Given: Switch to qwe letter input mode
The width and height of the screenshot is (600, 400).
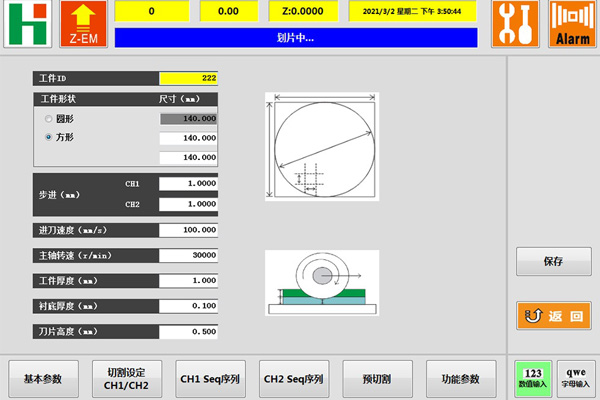Looking at the screenshot, I should [x=575, y=376].
